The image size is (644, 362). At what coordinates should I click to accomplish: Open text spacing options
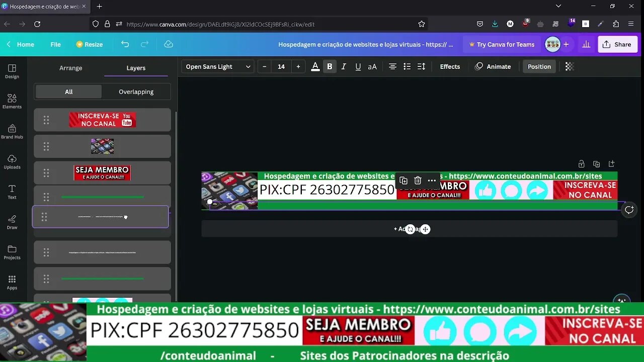422,66
